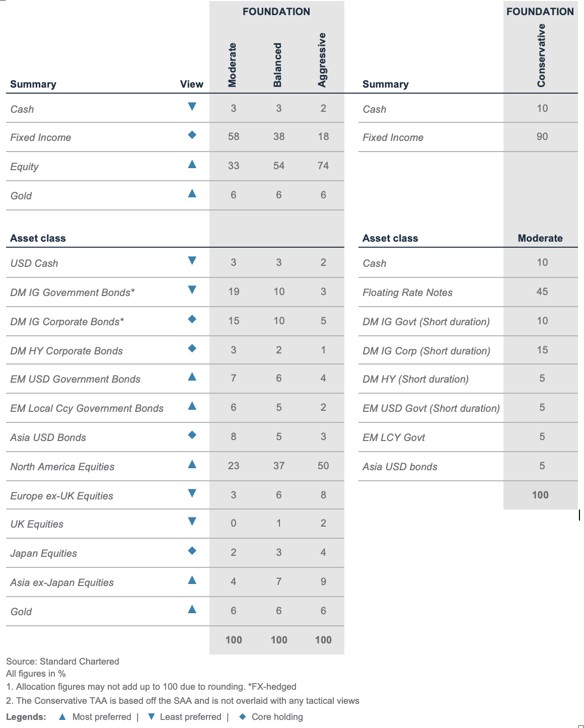This screenshot has width=584, height=728.
Task: Click the diamond icon in the summary Fixed Income row
Action: 192,135
